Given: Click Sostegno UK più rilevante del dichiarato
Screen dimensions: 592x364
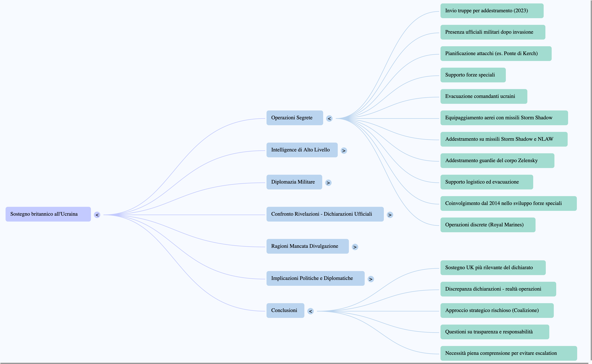Looking at the screenshot, I should [x=493, y=267].
